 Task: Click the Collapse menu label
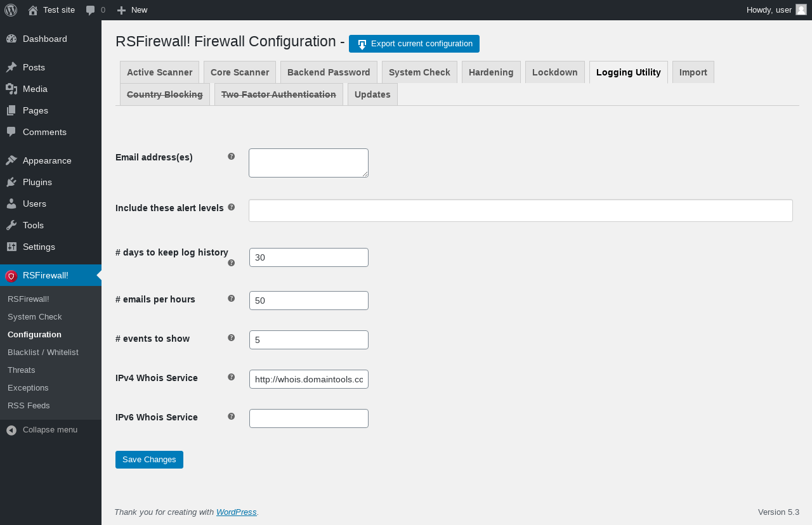(50, 429)
